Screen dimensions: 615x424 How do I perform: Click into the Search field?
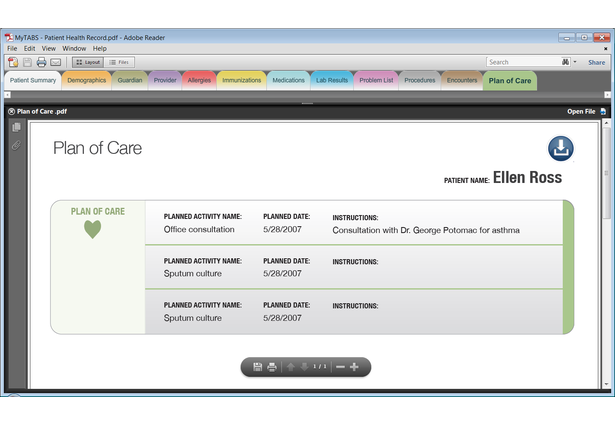pyautogui.click(x=524, y=62)
